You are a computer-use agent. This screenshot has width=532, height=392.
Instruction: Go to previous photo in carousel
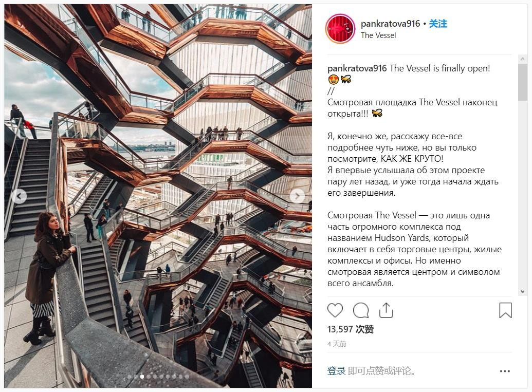pyautogui.click(x=20, y=196)
